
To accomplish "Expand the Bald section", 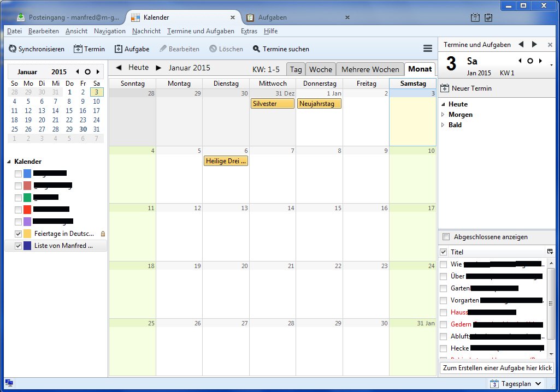I will 443,125.
